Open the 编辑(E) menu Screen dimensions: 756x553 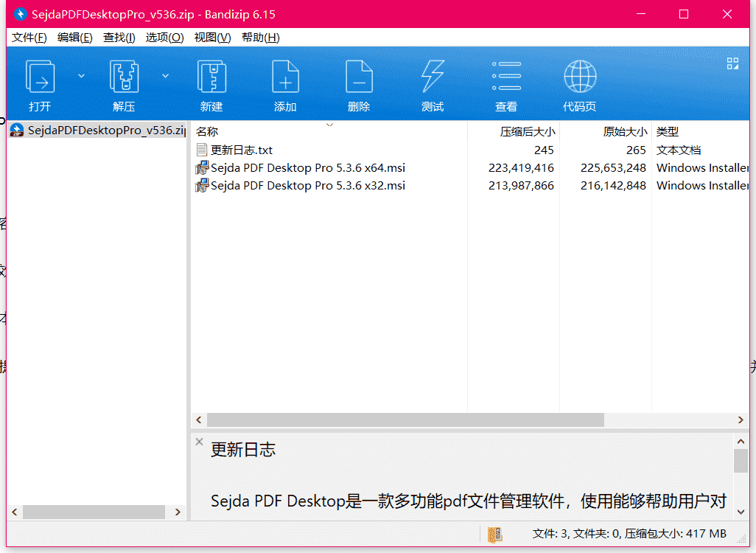74,38
